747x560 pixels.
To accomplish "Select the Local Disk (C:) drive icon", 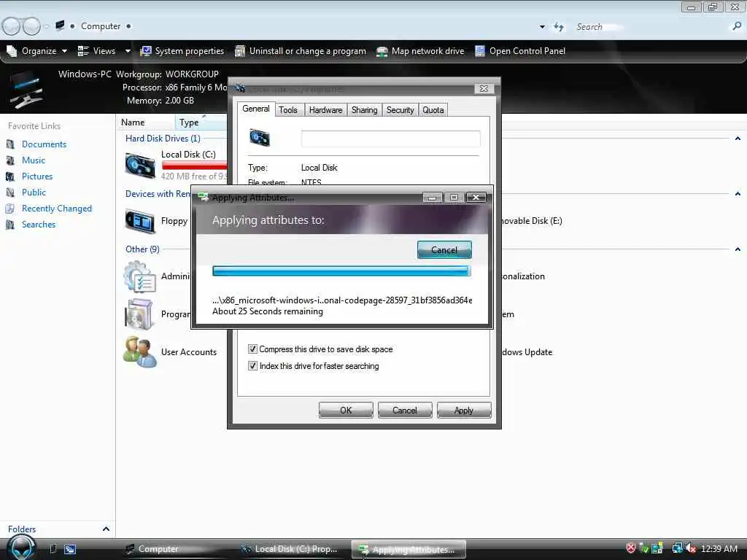I will (x=140, y=166).
